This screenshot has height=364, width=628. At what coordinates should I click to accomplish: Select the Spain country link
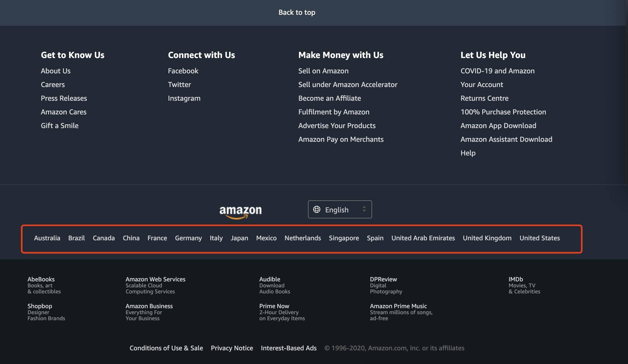tap(375, 238)
